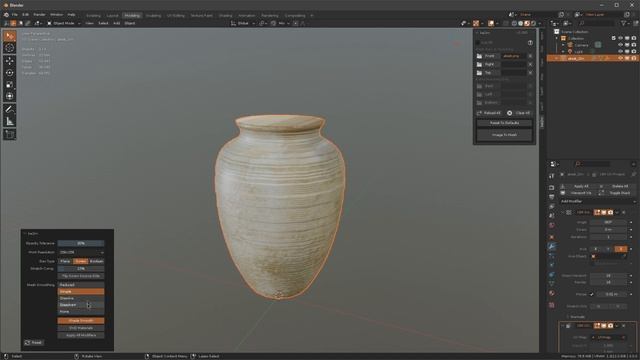The height and width of the screenshot is (360, 640).
Task: Adjust the Opacity Tolerance slider
Action: (81, 243)
